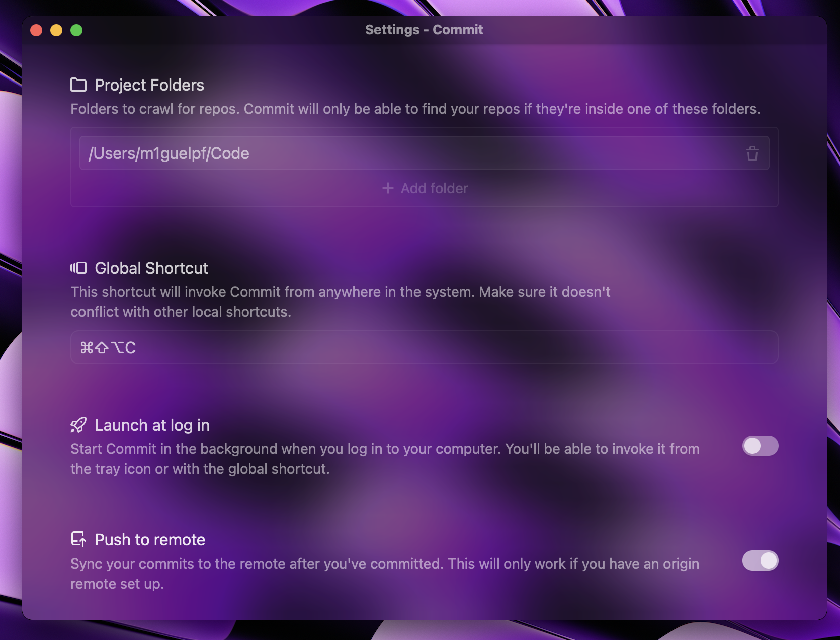Click the Push to remote upload icon
Image resolution: width=840 pixels, height=640 pixels.
coord(78,539)
